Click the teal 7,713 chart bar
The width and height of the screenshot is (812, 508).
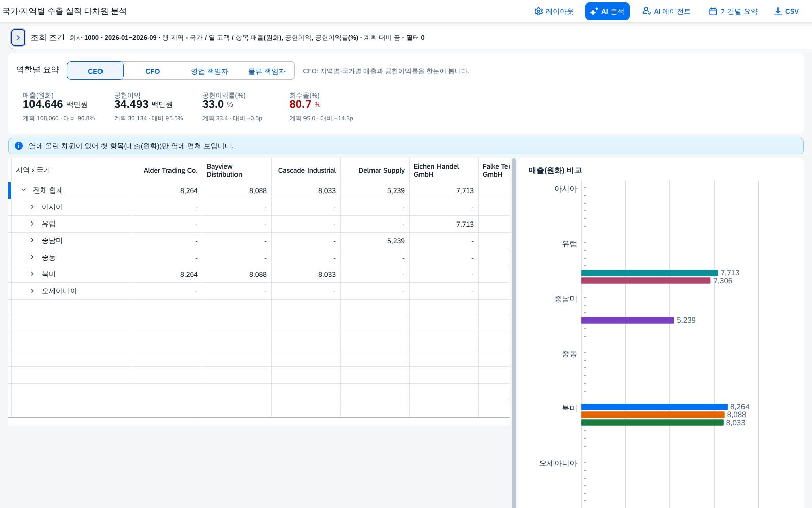pyautogui.click(x=649, y=273)
